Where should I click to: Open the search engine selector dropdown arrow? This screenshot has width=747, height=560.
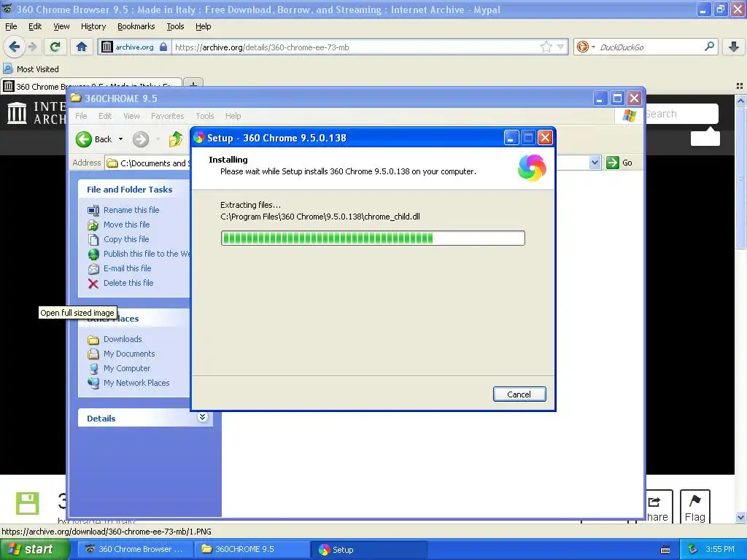click(593, 47)
